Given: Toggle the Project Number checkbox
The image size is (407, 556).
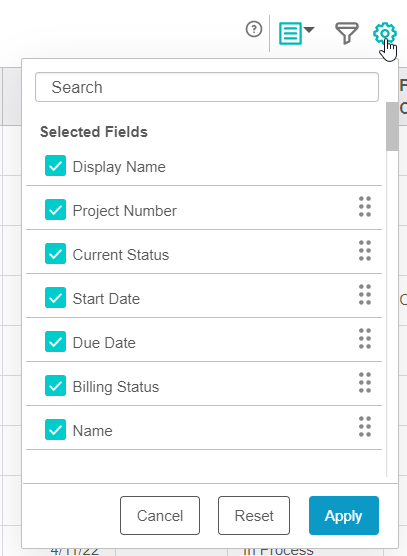Looking at the screenshot, I should click(x=55, y=210).
